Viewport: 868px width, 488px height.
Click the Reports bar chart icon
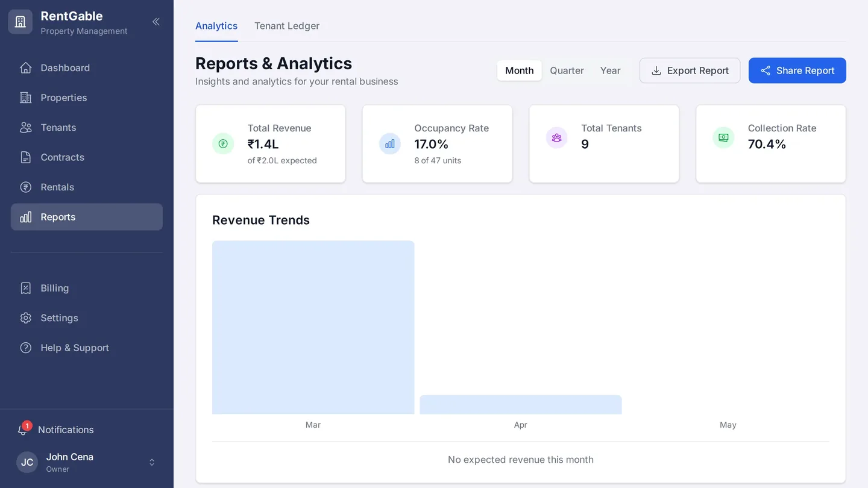click(x=25, y=217)
